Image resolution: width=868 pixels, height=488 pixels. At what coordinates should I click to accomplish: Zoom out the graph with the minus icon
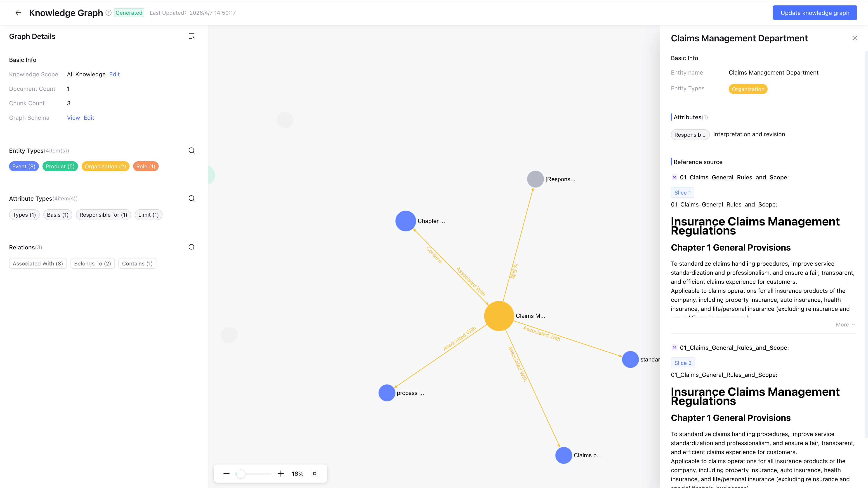pyautogui.click(x=226, y=474)
